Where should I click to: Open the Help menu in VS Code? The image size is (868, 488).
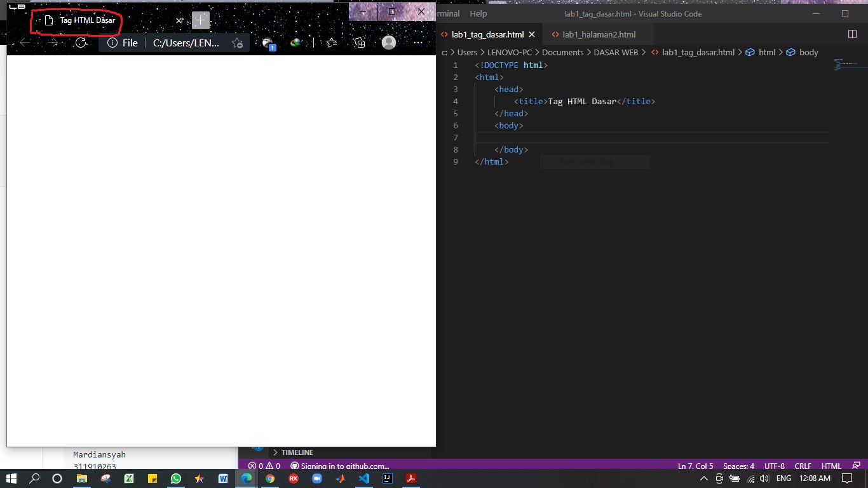[x=478, y=13]
